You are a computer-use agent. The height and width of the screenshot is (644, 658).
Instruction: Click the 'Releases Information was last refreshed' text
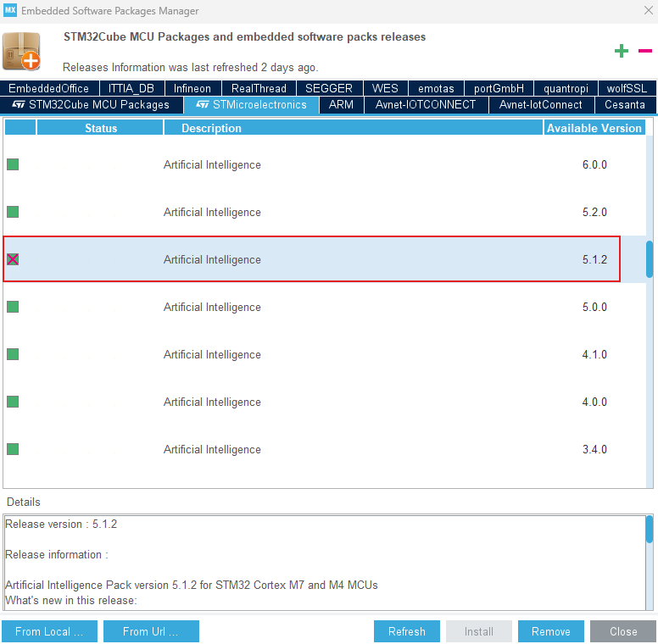[x=190, y=67]
